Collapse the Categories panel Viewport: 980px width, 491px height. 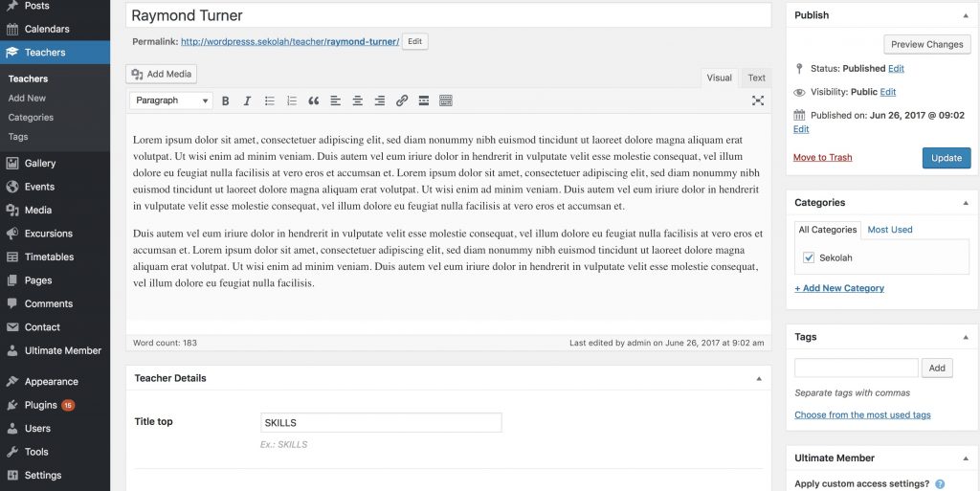click(966, 203)
